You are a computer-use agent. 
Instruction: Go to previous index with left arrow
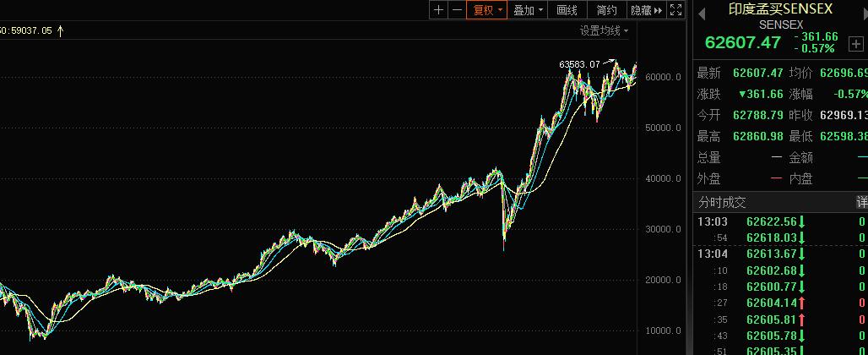point(702,14)
